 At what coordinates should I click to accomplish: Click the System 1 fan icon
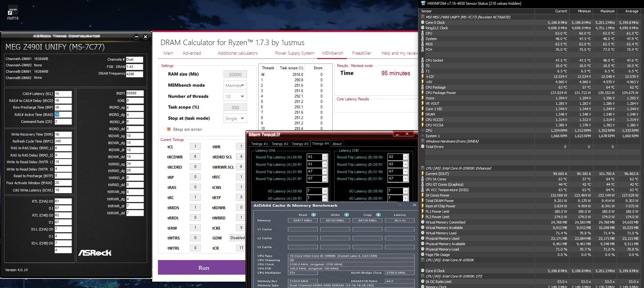pos(423,136)
